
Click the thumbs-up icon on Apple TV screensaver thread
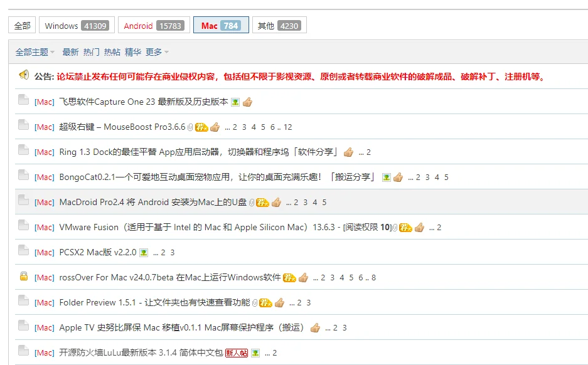click(x=316, y=327)
